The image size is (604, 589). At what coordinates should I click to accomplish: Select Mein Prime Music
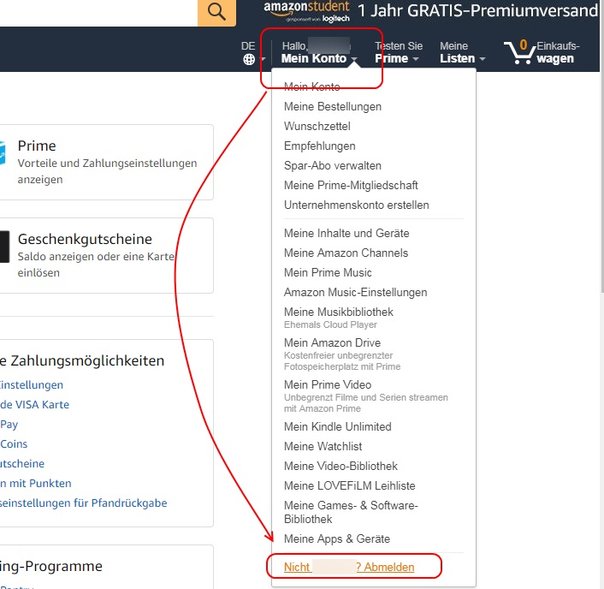pos(328,272)
